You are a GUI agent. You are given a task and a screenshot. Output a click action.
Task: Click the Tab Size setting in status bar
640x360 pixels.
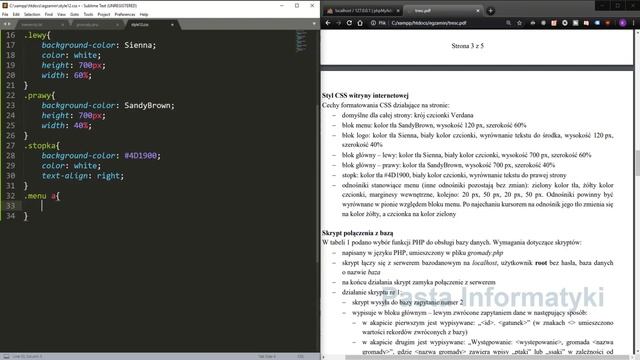tap(267, 356)
